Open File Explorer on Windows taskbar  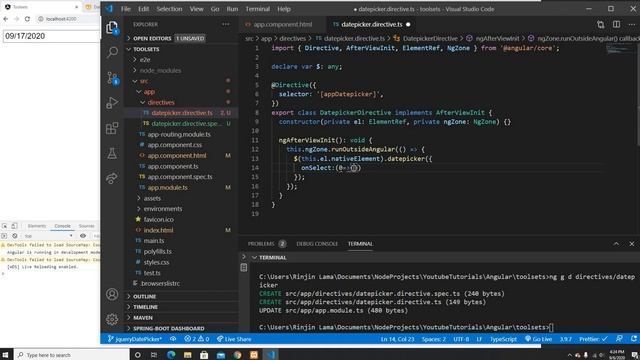point(187,355)
